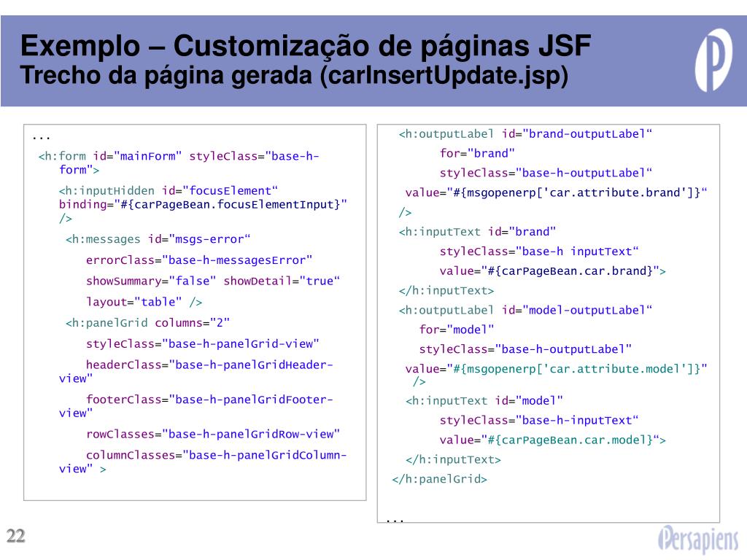Click the attribute 'showDetail="true"'

coord(282,281)
